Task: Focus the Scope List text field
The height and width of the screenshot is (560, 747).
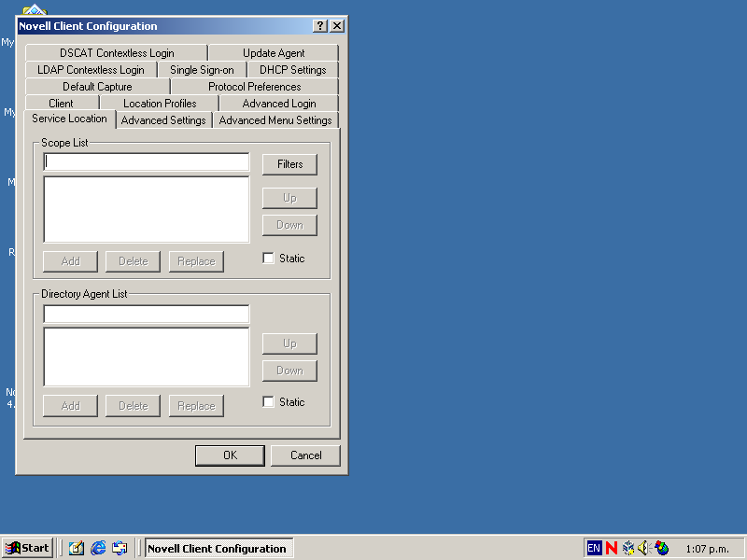Action: coord(147,161)
